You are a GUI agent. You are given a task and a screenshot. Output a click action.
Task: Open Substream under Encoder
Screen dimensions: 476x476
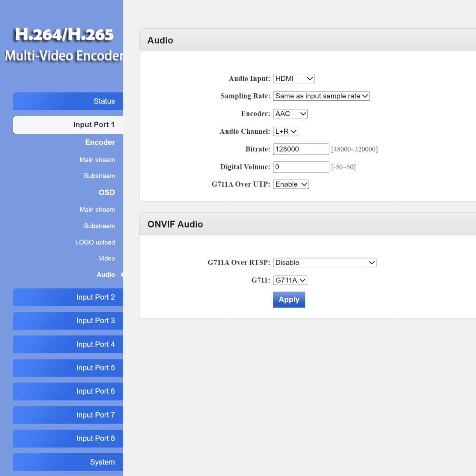click(99, 176)
